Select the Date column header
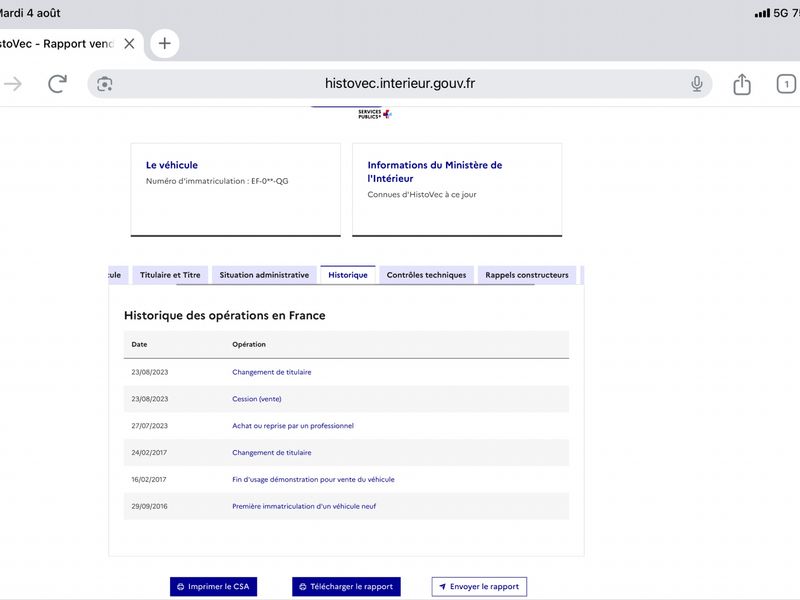The width and height of the screenshot is (800, 600). click(x=139, y=344)
